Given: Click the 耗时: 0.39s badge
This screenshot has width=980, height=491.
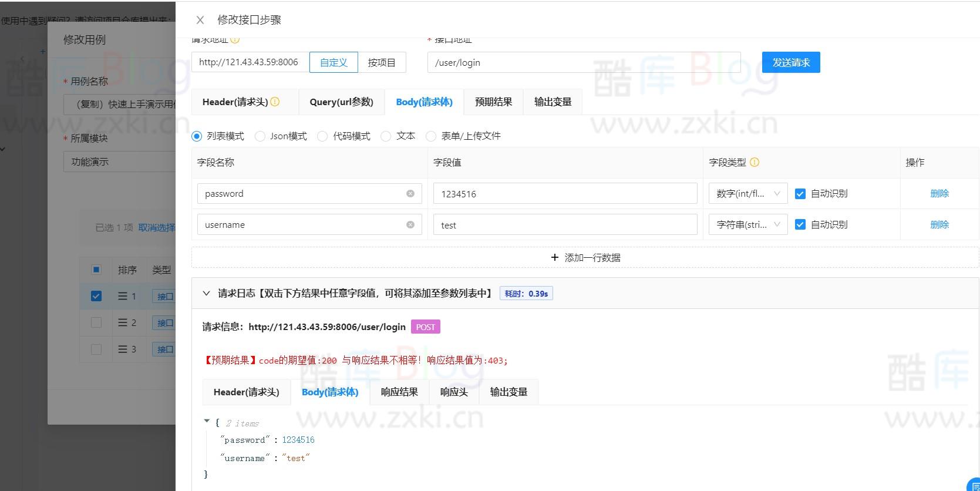Looking at the screenshot, I should (x=526, y=294).
